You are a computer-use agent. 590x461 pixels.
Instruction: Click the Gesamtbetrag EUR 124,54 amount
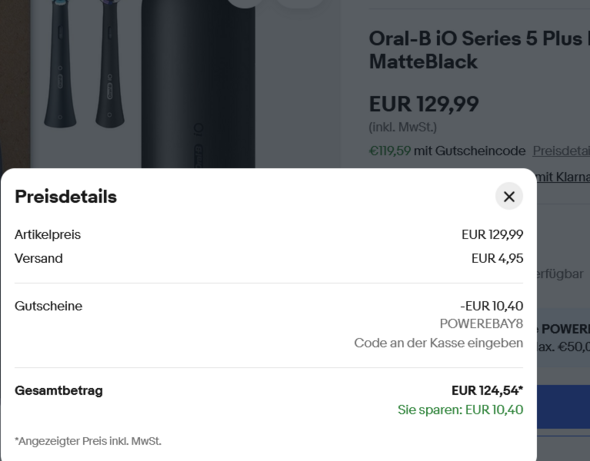point(487,391)
